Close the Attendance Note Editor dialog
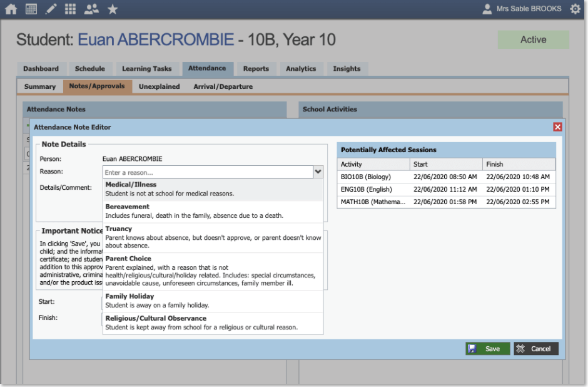The height and width of the screenshot is (387, 588). click(x=557, y=127)
